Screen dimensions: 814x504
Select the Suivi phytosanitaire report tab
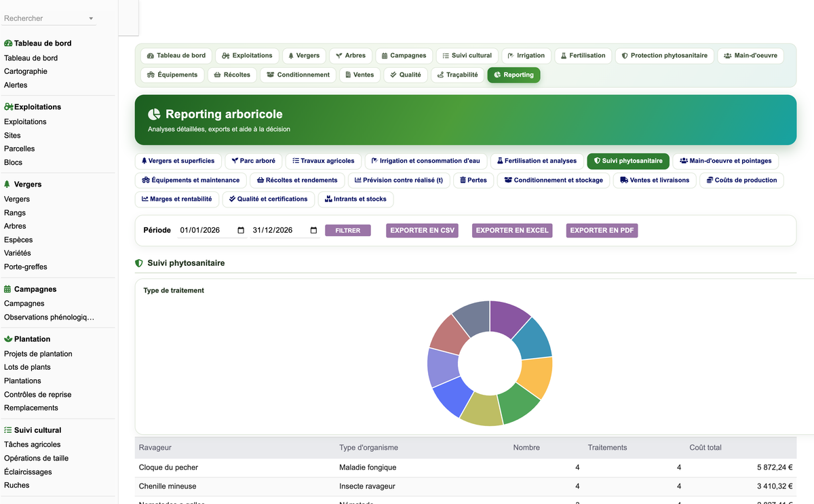point(628,161)
